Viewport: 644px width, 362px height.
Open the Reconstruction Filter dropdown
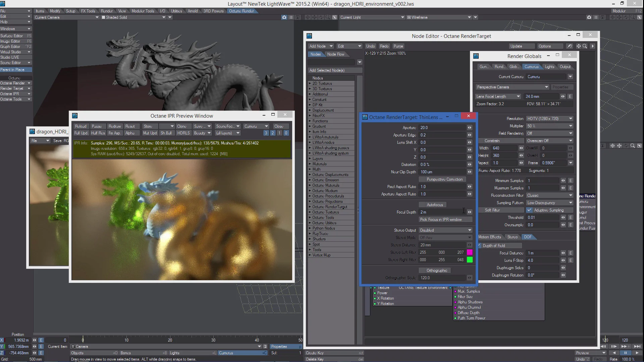(549, 195)
